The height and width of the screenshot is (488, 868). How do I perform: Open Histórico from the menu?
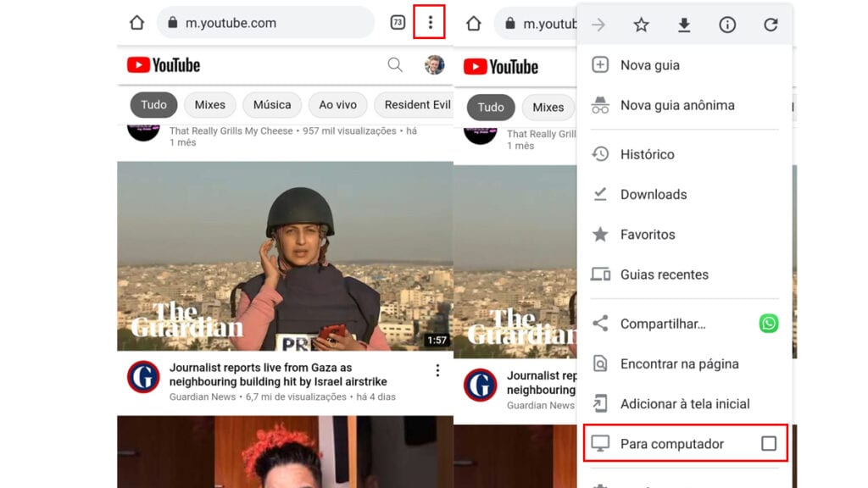tap(684, 154)
